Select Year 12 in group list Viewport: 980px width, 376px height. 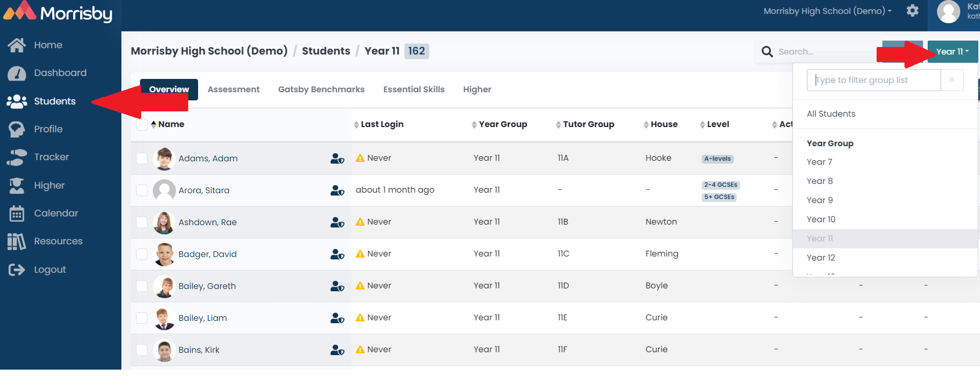coord(885,258)
